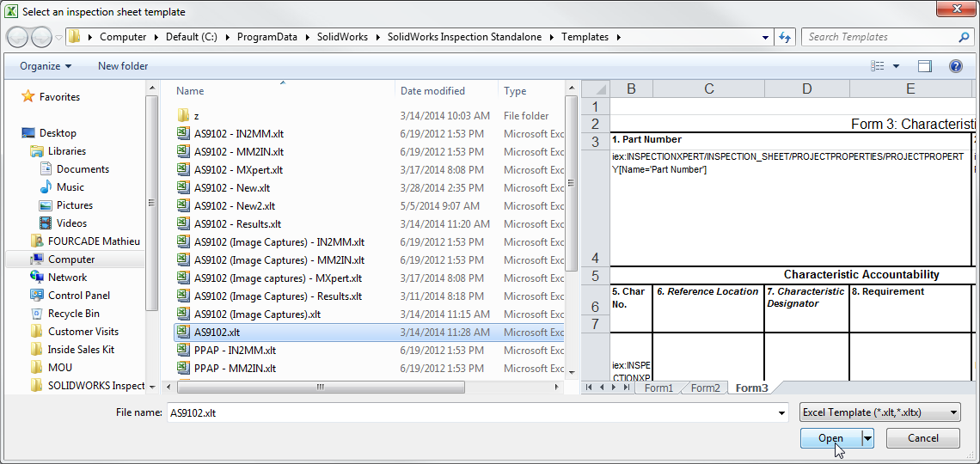This screenshot has width=980, height=464.
Task: Click the Network icon in the navigation pane
Action: (x=37, y=278)
